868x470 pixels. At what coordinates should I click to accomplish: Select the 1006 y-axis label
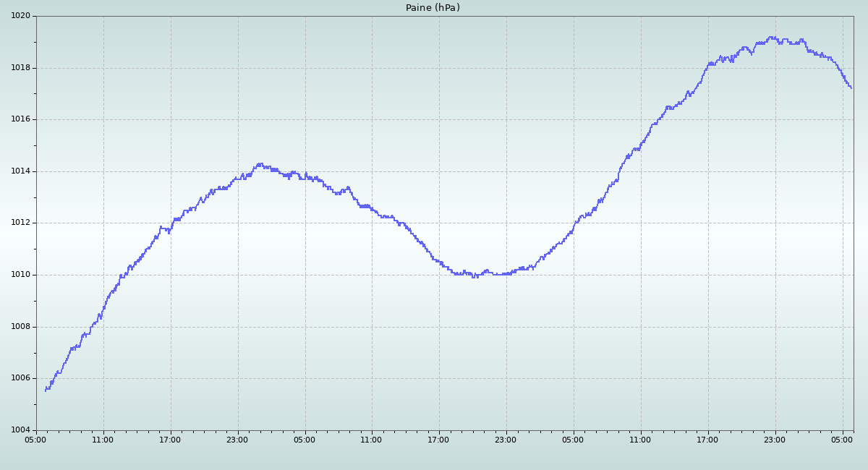[x=20, y=378]
